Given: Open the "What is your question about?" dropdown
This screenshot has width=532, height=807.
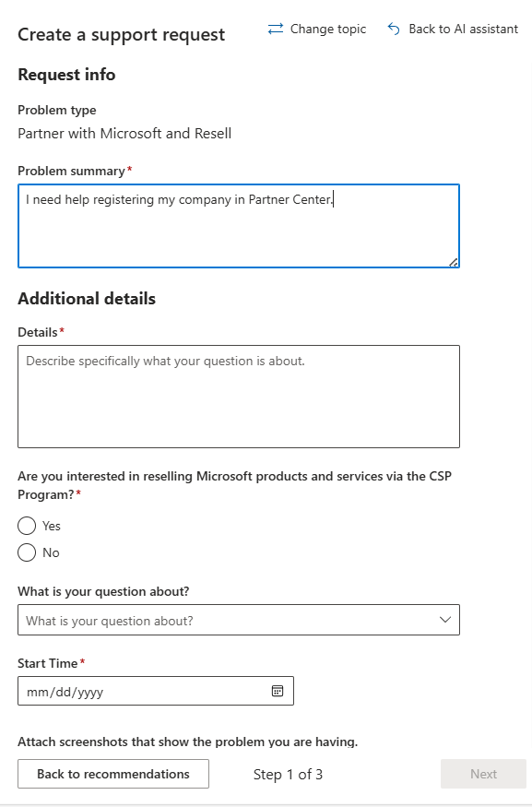Looking at the screenshot, I should point(239,620).
